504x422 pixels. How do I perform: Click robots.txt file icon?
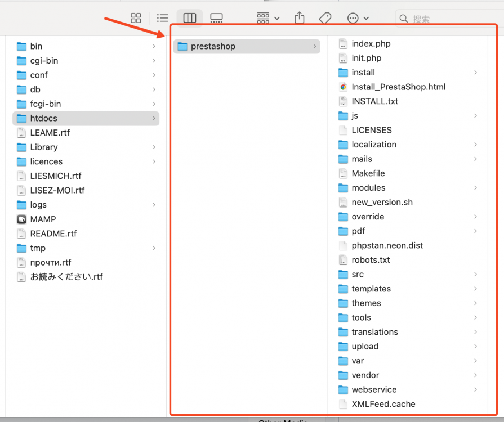pos(344,260)
